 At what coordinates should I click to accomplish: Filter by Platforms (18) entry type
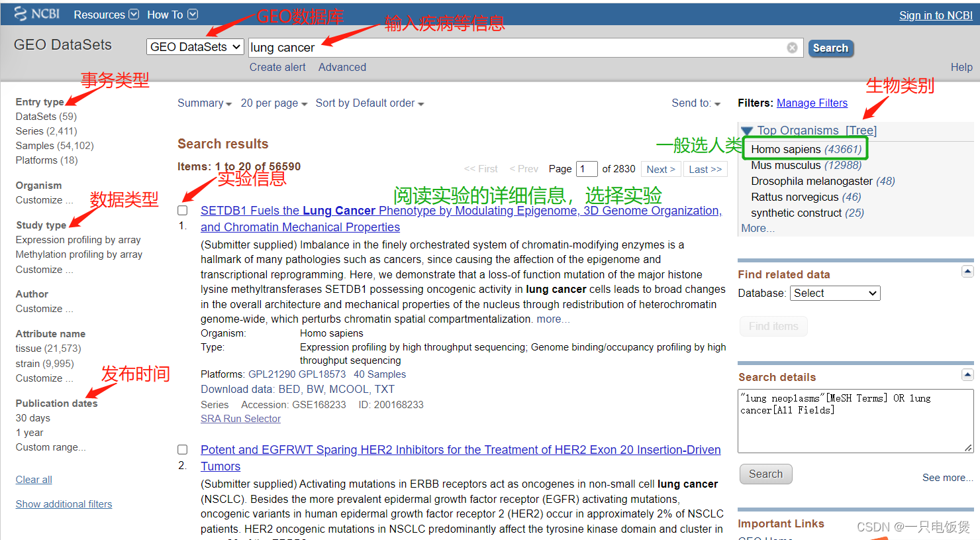pos(46,160)
